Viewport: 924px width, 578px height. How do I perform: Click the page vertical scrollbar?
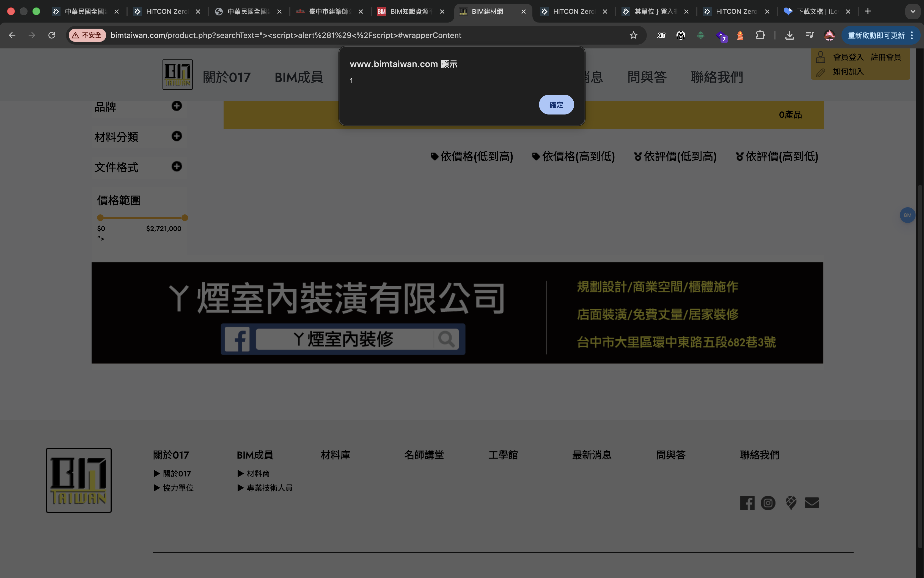(920, 367)
